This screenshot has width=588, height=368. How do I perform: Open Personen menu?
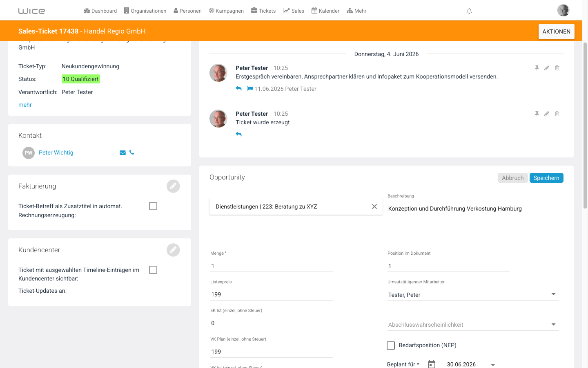click(x=187, y=11)
